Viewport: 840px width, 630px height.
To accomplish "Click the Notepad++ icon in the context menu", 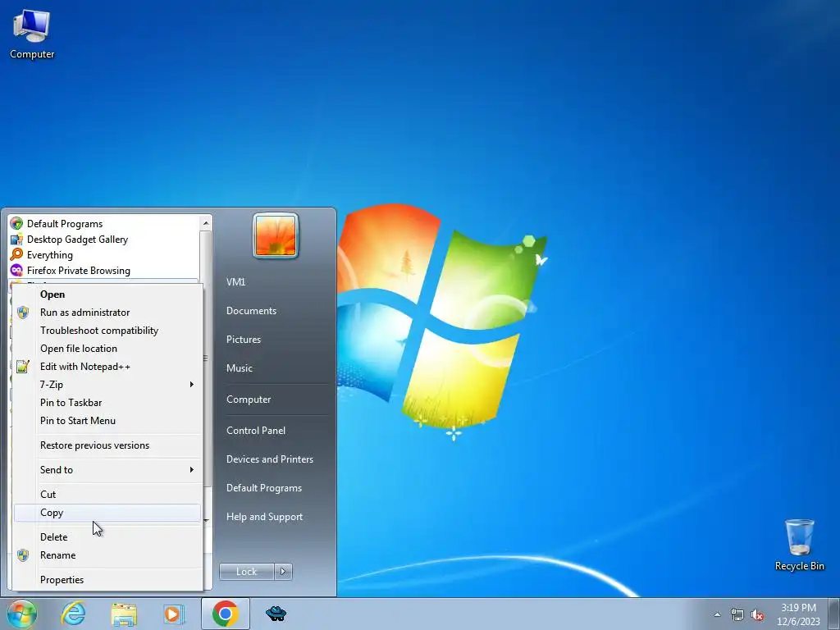I will pyautogui.click(x=22, y=367).
